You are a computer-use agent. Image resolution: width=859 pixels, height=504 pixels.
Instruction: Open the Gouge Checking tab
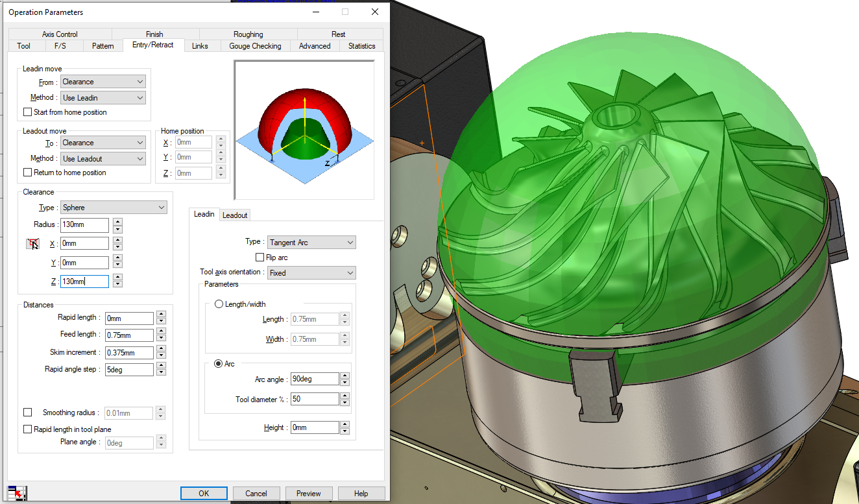click(255, 45)
